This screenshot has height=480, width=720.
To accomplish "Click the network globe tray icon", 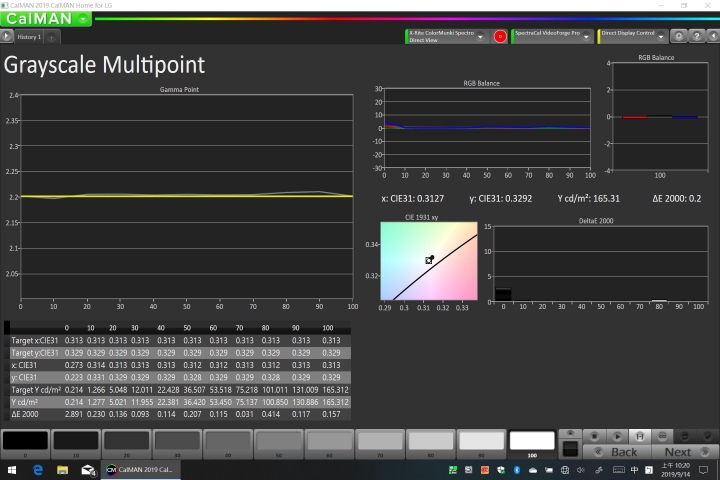I will 565,470.
